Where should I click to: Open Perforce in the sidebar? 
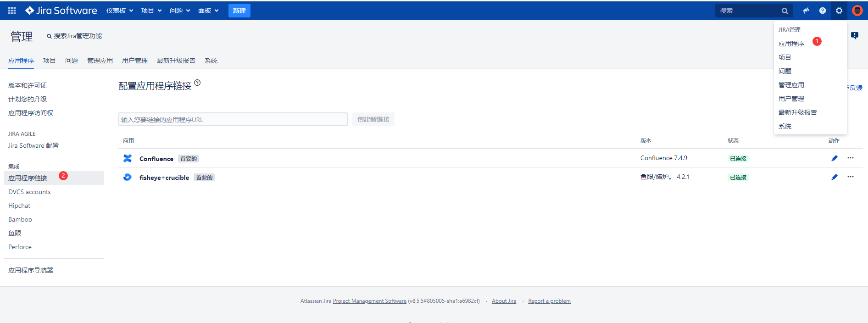pos(20,247)
